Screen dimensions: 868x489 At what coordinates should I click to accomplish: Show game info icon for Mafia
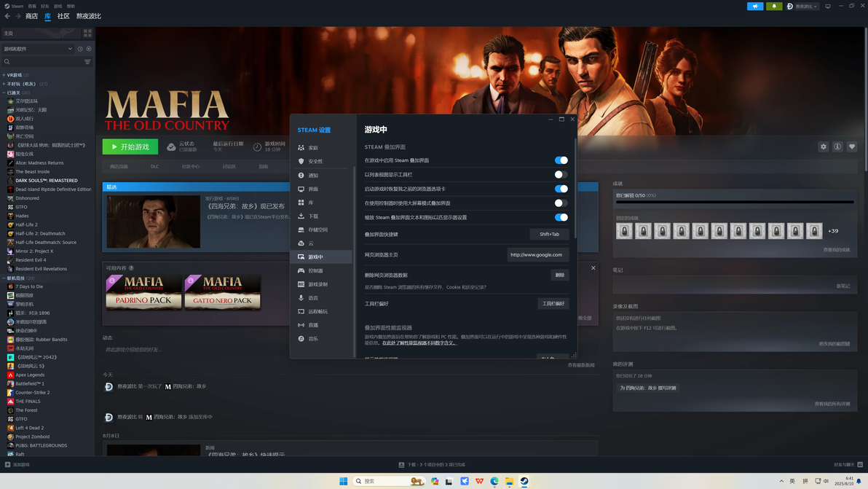(837, 146)
